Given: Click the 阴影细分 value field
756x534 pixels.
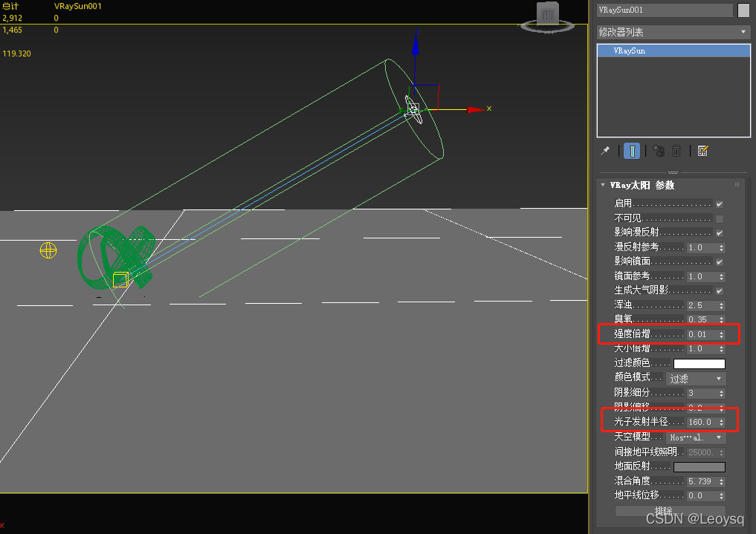Looking at the screenshot, I should [702, 393].
